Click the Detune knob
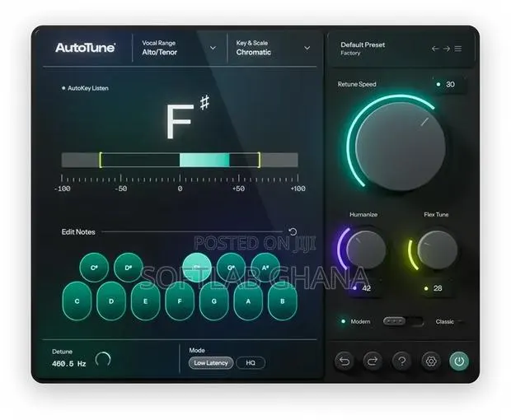Viewport: 511px width, 420px height. point(103,360)
